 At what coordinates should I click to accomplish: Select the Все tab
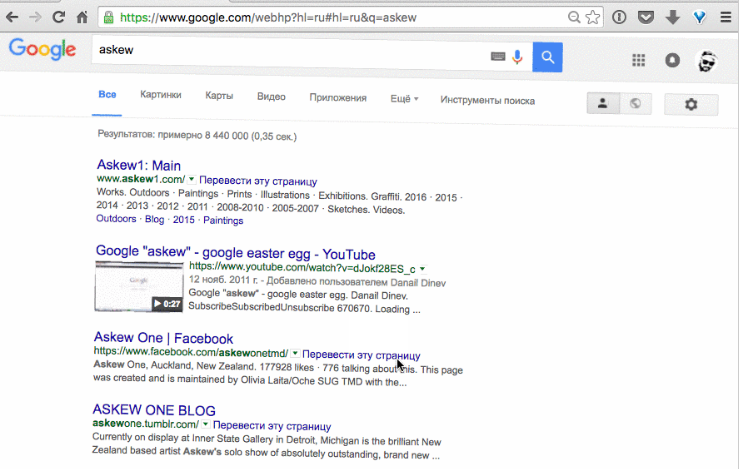[x=107, y=95]
